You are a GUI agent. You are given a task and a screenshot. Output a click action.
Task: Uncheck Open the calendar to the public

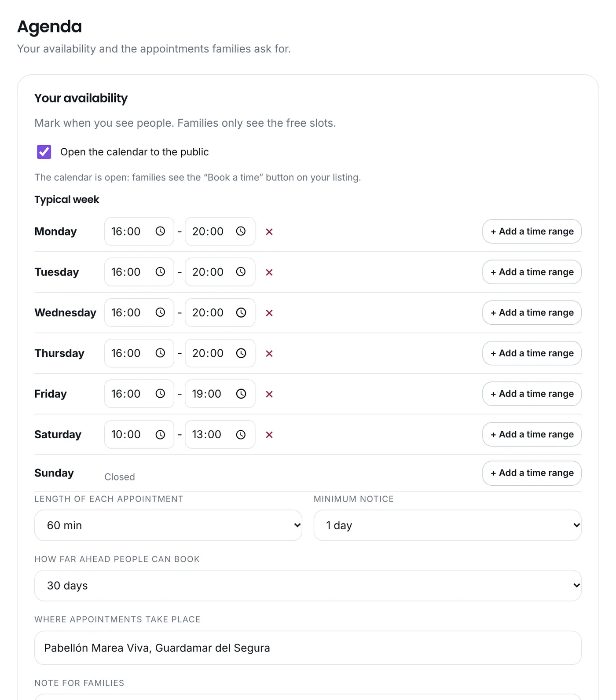[x=44, y=152]
